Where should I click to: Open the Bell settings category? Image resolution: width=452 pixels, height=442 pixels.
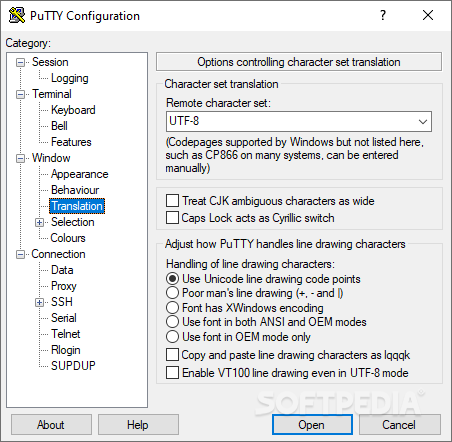coord(59,126)
